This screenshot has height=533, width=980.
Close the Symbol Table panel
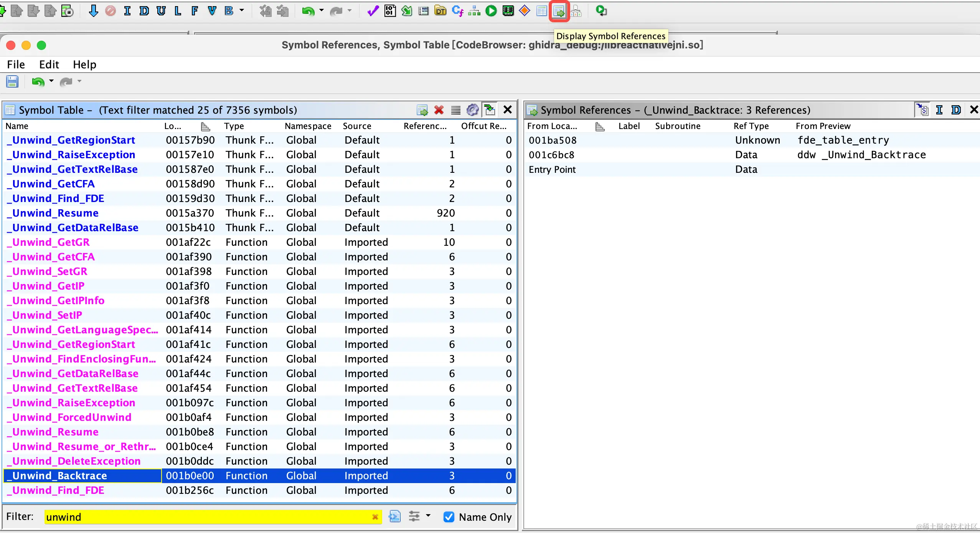coord(508,110)
